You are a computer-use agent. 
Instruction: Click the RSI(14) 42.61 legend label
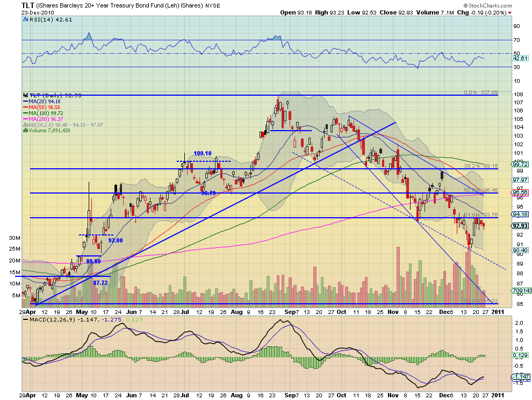(x=51, y=20)
